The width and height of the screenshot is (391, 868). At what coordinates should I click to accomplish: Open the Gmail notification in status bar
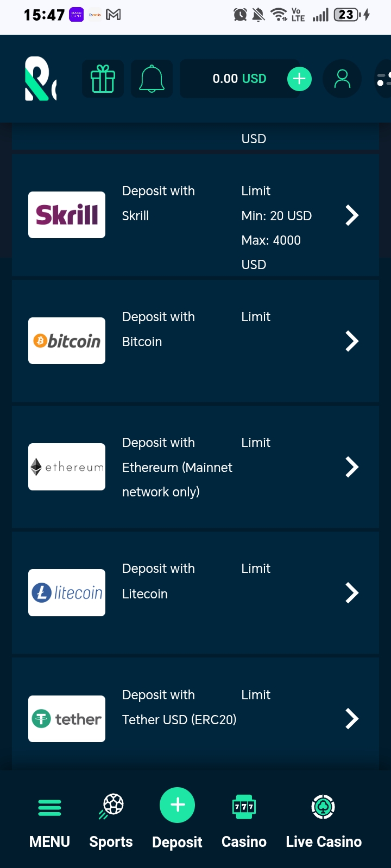(x=113, y=15)
